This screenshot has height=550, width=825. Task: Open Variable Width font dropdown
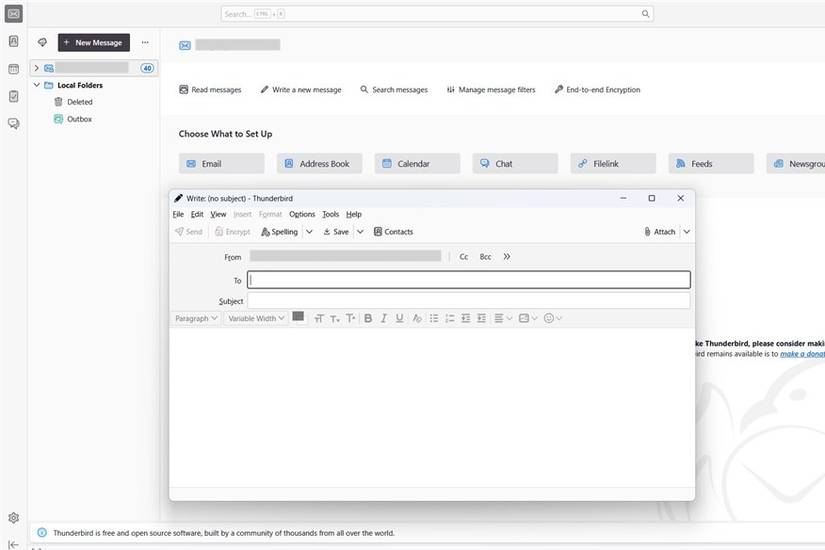pyautogui.click(x=256, y=318)
